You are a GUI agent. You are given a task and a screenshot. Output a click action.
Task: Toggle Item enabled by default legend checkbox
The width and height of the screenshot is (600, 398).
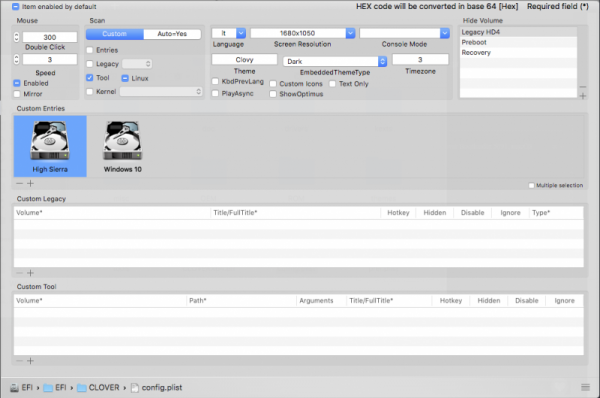coord(15,7)
